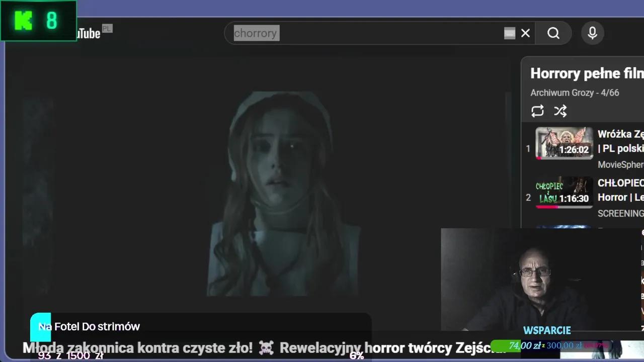This screenshot has width=644, height=362.
Task: Play the 1:16:30 Chłopiec z Lasu thumbnail
Action: (564, 192)
